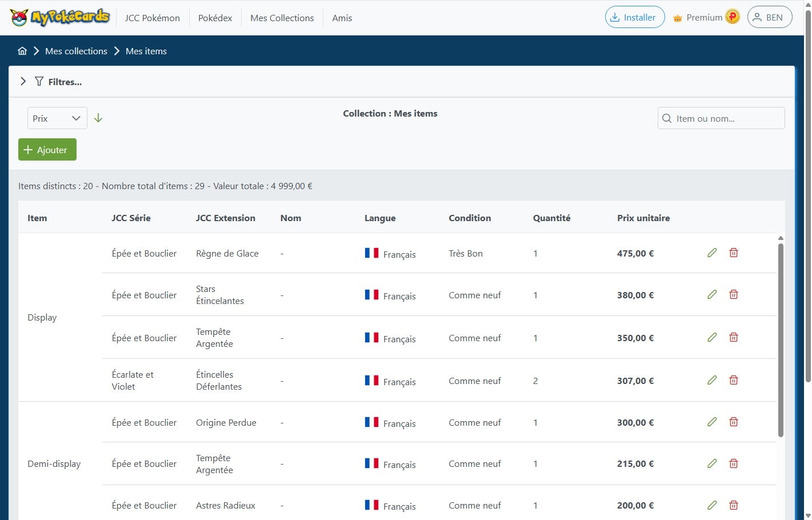Edit the Origine Perdue demi-display
This screenshot has width=812, height=520.
712,422
